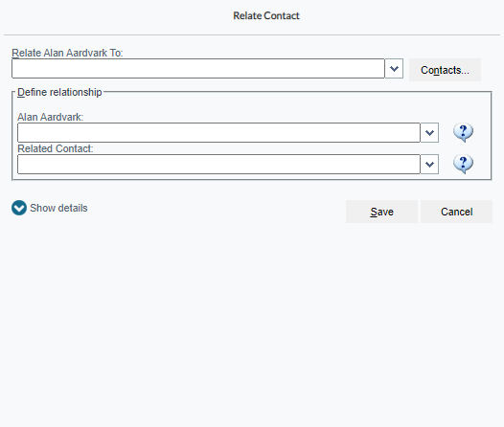The image size is (504, 427).
Task: Open help for Related Contact relationship field
Action: (463, 164)
